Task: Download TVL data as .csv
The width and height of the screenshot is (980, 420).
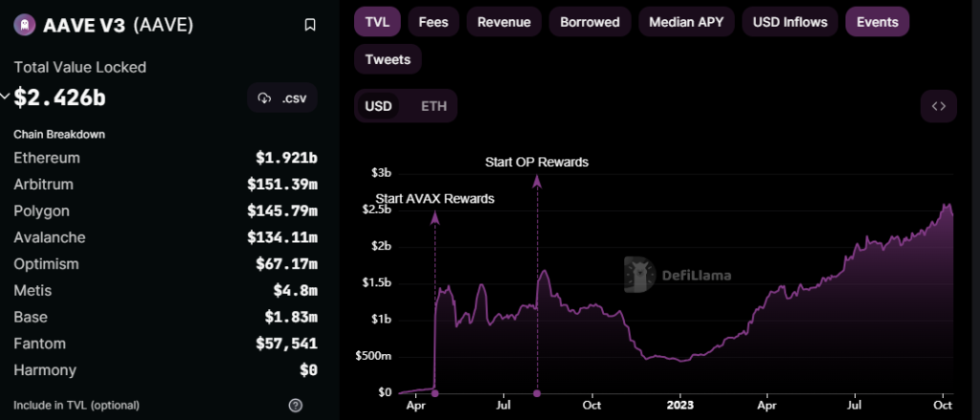Action: tap(282, 98)
